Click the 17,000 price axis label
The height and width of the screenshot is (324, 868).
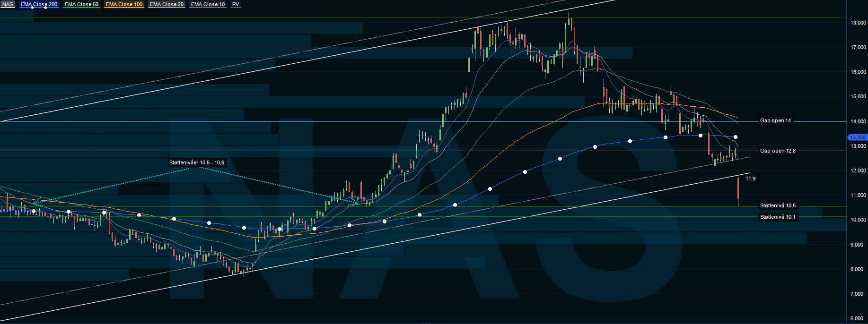click(858, 47)
